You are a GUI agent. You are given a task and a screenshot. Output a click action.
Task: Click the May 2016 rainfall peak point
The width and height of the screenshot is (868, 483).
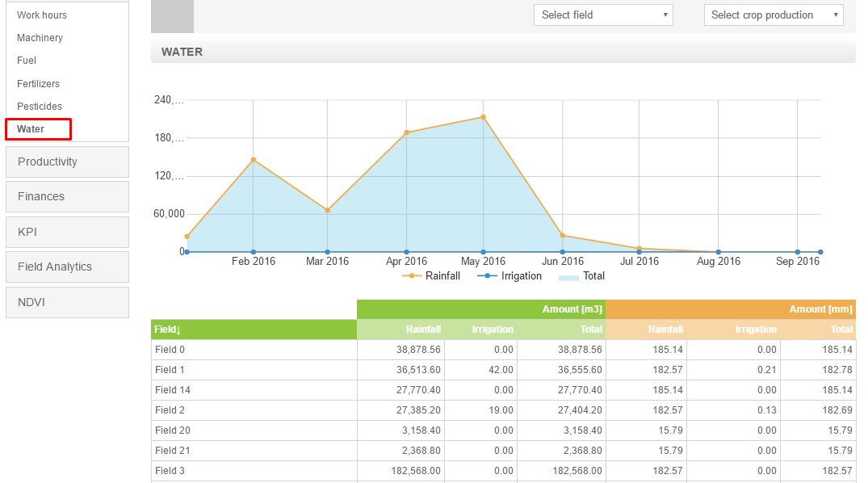483,117
